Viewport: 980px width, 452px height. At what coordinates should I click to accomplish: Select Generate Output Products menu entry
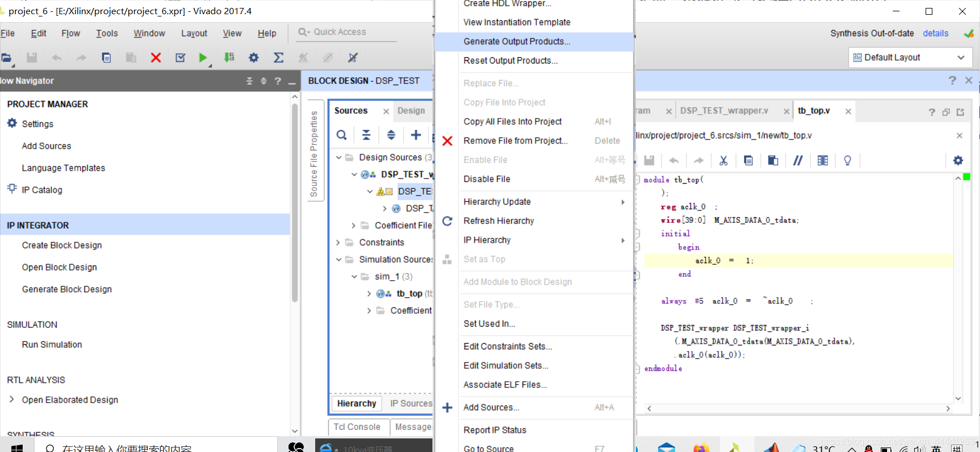click(x=534, y=41)
